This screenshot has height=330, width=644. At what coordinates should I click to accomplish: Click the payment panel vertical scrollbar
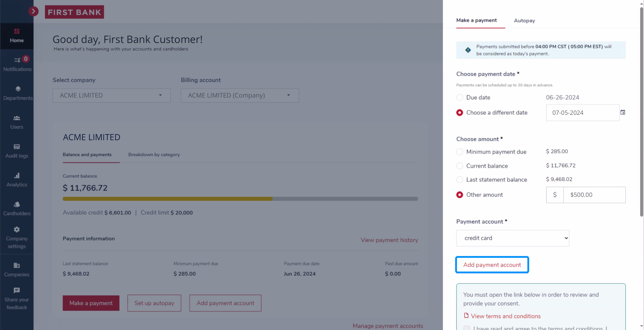click(642, 112)
